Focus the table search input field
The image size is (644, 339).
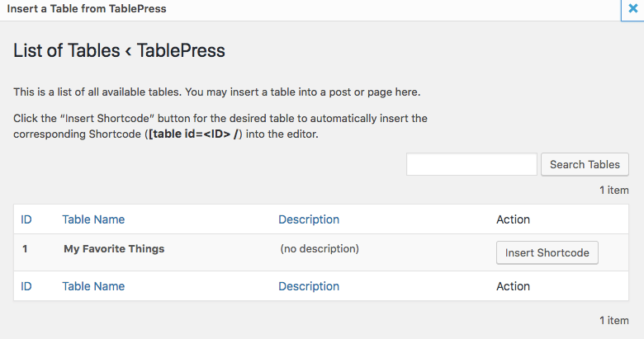[471, 164]
